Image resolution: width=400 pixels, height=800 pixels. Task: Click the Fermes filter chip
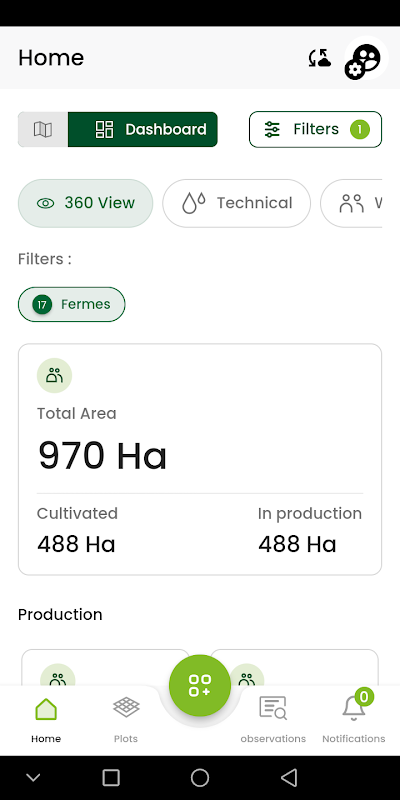(x=71, y=305)
